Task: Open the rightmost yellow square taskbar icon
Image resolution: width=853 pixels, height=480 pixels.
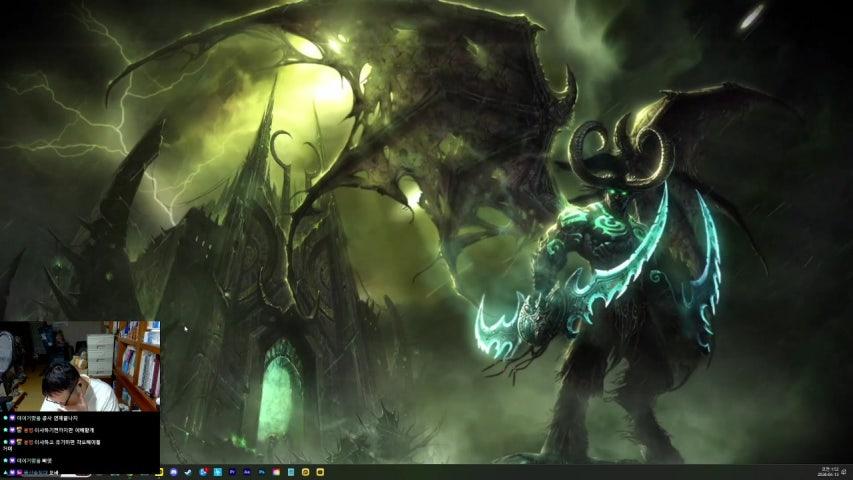Action: pyautogui.click(x=320, y=471)
